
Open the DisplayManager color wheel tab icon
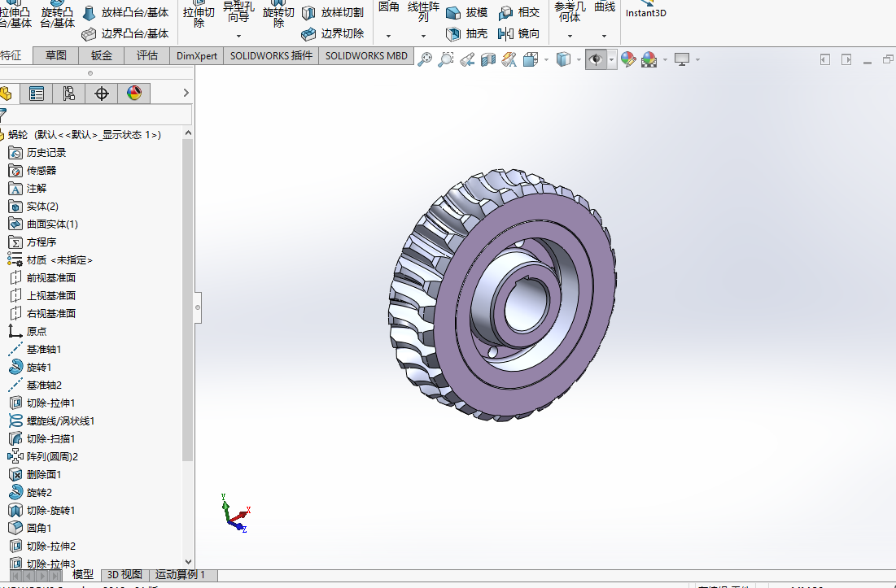click(134, 93)
